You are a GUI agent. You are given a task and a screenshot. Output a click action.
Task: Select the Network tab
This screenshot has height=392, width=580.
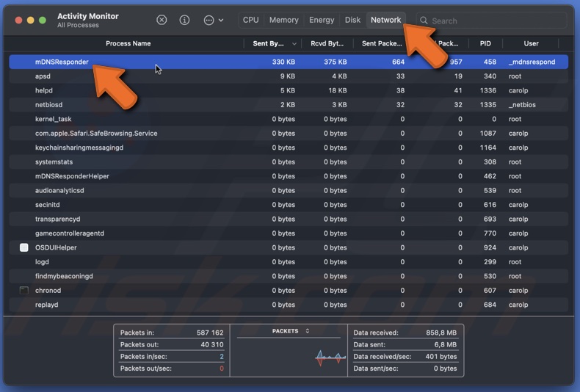pos(385,20)
